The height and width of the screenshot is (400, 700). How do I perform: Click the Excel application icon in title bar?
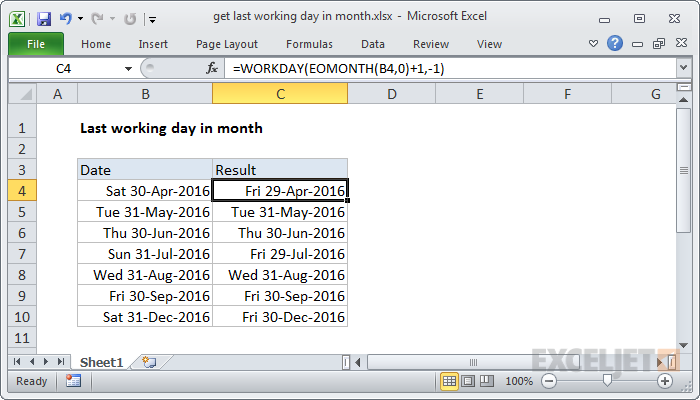click(17, 19)
